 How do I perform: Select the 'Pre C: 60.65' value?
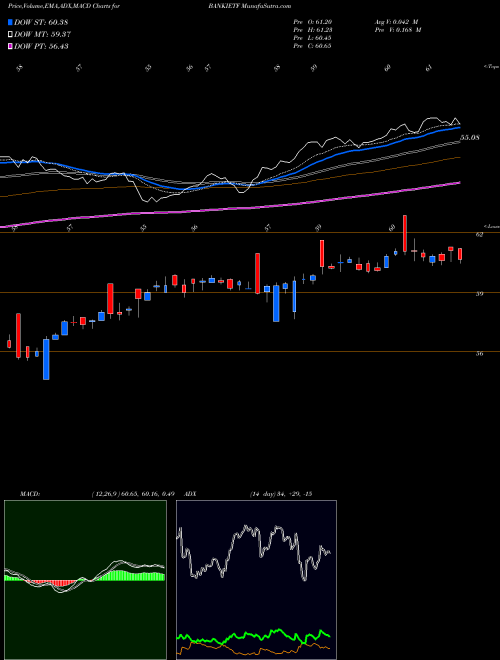point(312,46)
